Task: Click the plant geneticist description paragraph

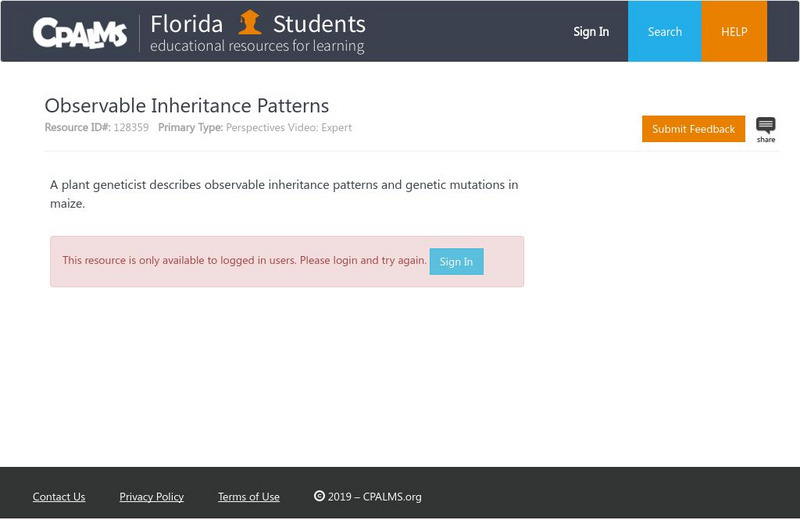Action: [284, 194]
